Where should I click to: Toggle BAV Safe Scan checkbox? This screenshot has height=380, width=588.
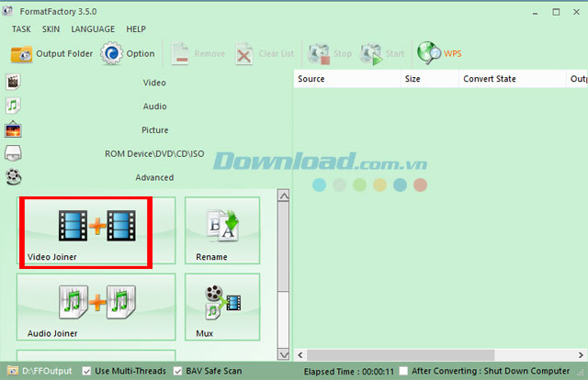pos(177,371)
